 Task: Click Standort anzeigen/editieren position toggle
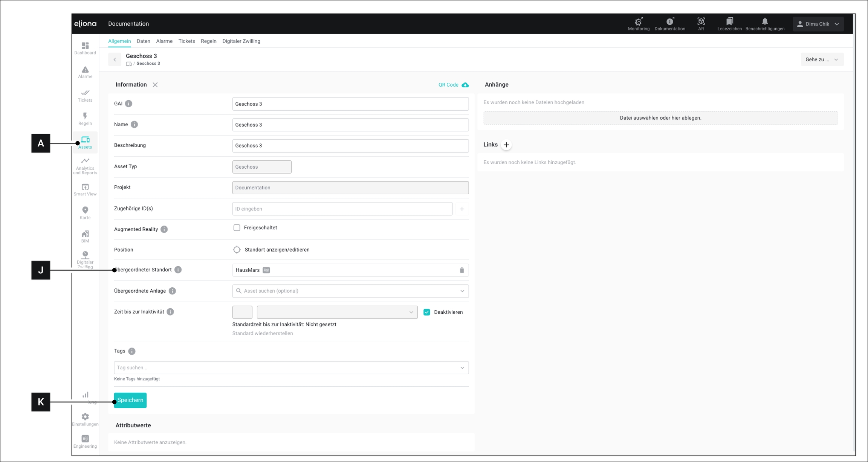(237, 250)
